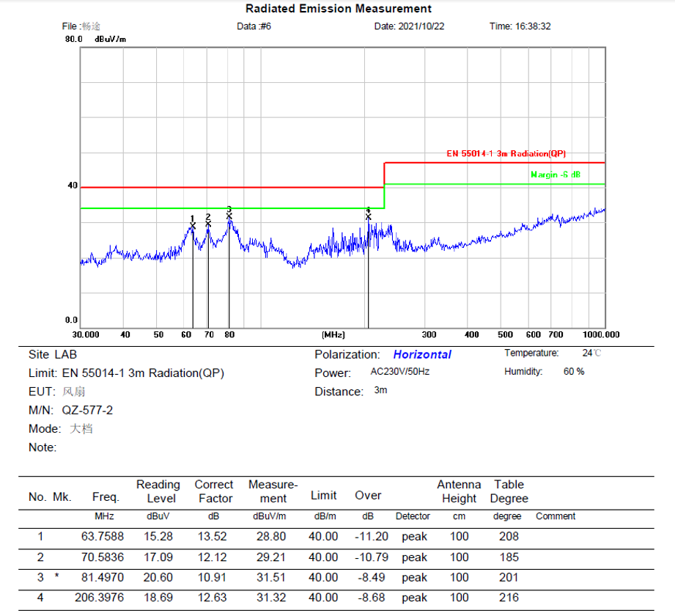Click over value -8.49
Image resolution: width=675 pixels, height=616 pixels.
(x=371, y=577)
